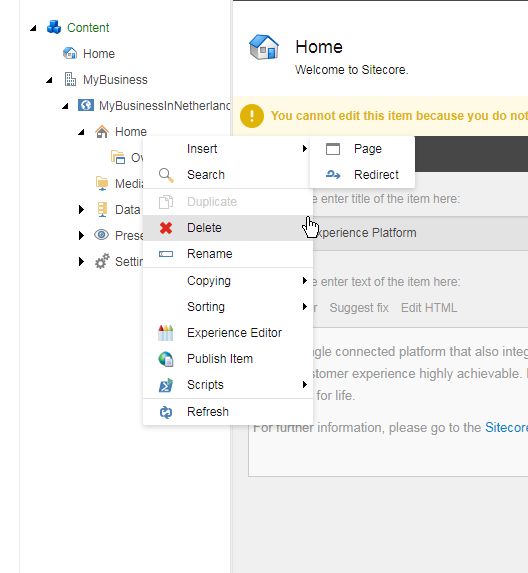Select Scripts menu entry
This screenshot has width=528, height=573.
pyautogui.click(x=228, y=385)
